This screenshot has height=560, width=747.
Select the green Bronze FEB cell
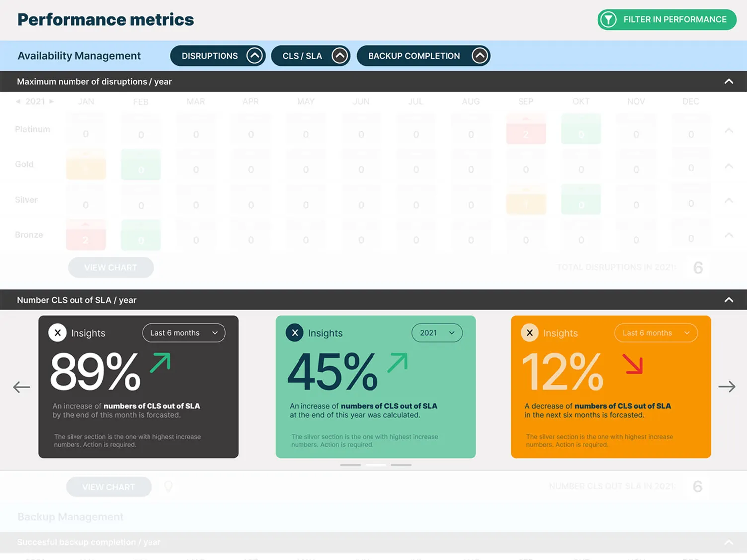point(141,235)
